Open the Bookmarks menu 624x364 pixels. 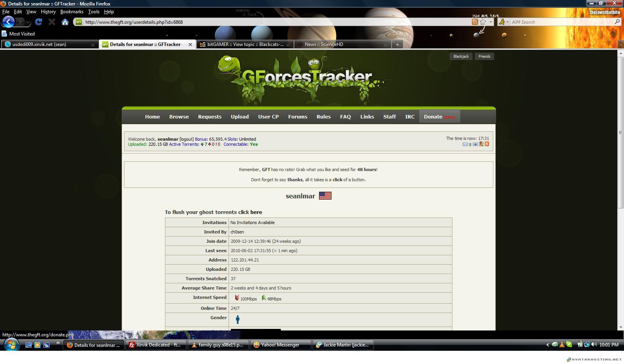coord(72,11)
